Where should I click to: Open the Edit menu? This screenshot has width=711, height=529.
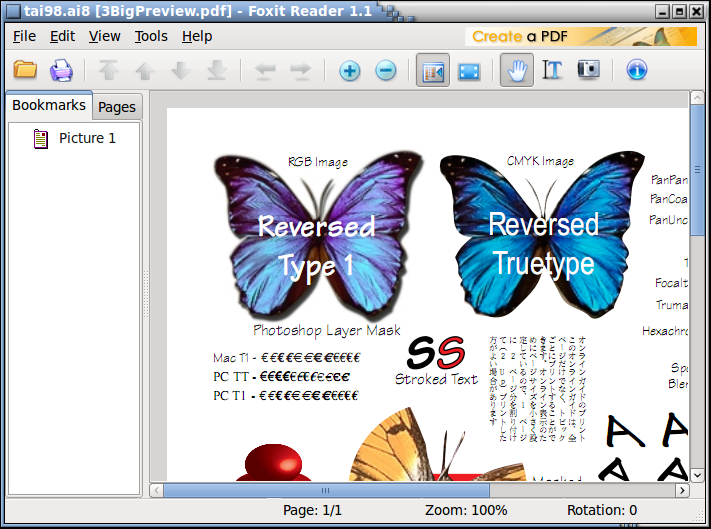pos(62,36)
